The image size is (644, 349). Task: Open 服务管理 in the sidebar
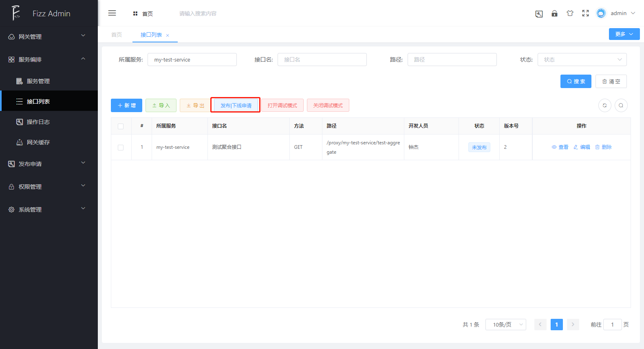pos(38,81)
